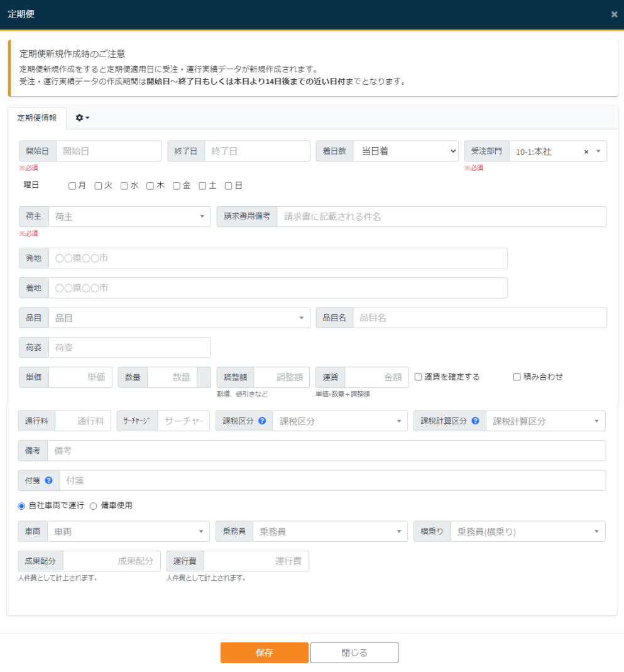Click help icon next to 付箋

48,481
